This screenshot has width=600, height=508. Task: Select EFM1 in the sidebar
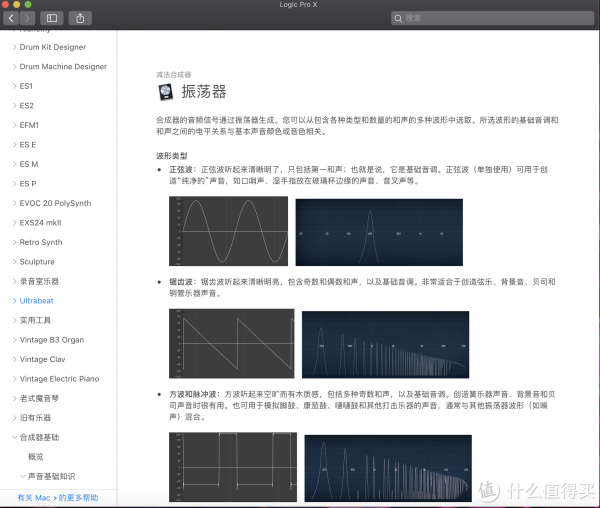pos(29,125)
